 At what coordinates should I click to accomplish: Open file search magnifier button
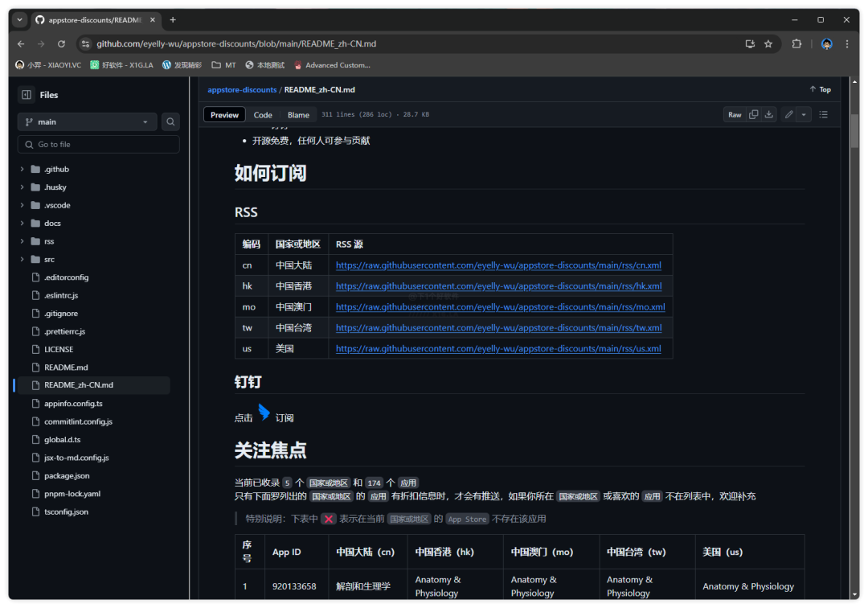pos(170,121)
